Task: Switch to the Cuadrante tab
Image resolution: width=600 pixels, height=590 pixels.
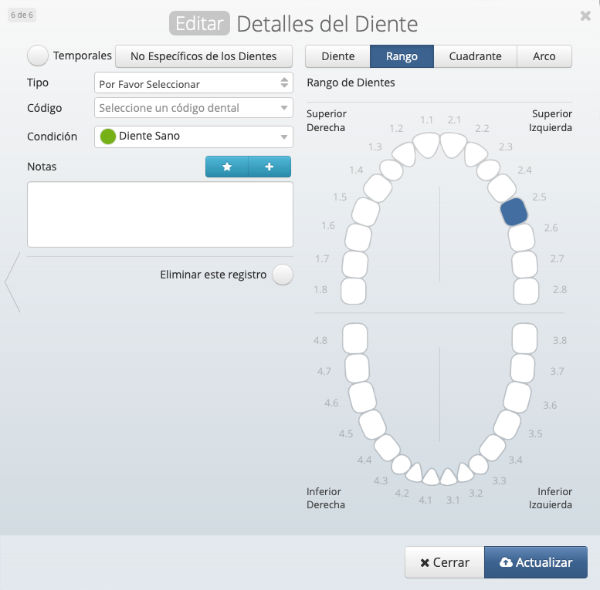Action: click(475, 56)
